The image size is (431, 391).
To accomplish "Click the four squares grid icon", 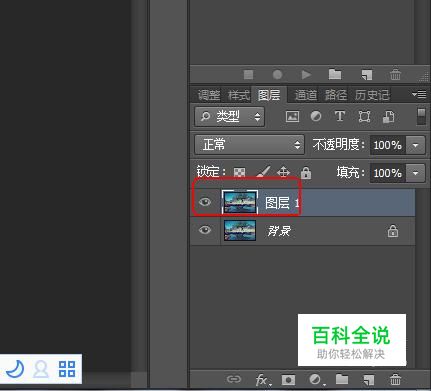I will pyautogui.click(x=67, y=369).
